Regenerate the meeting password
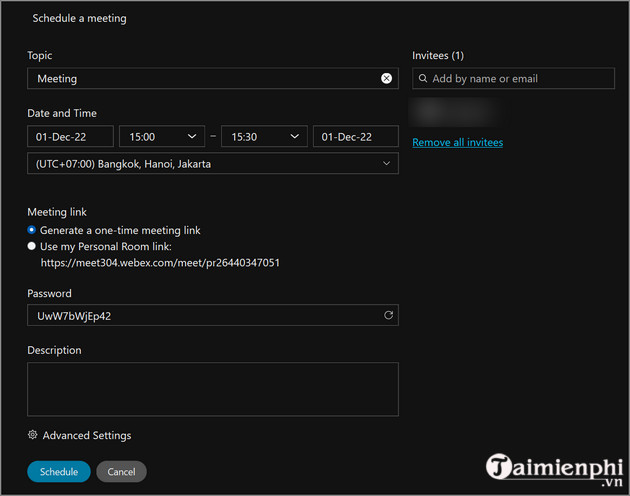 click(x=388, y=316)
